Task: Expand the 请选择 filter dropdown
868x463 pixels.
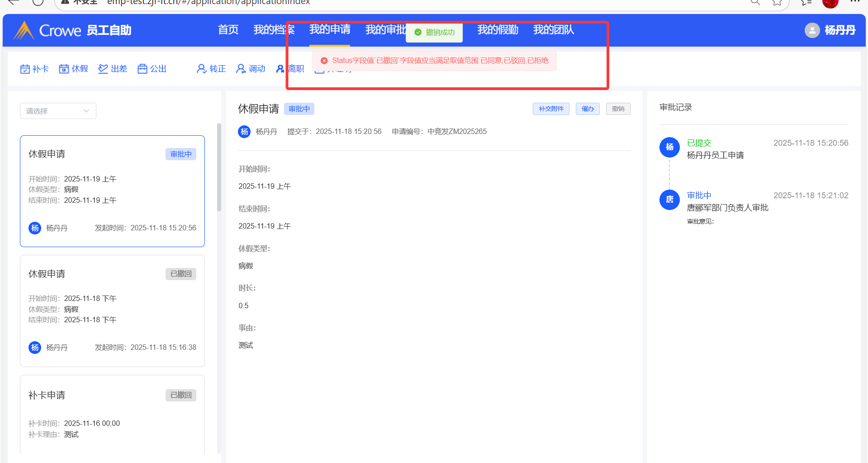Action: coord(58,111)
